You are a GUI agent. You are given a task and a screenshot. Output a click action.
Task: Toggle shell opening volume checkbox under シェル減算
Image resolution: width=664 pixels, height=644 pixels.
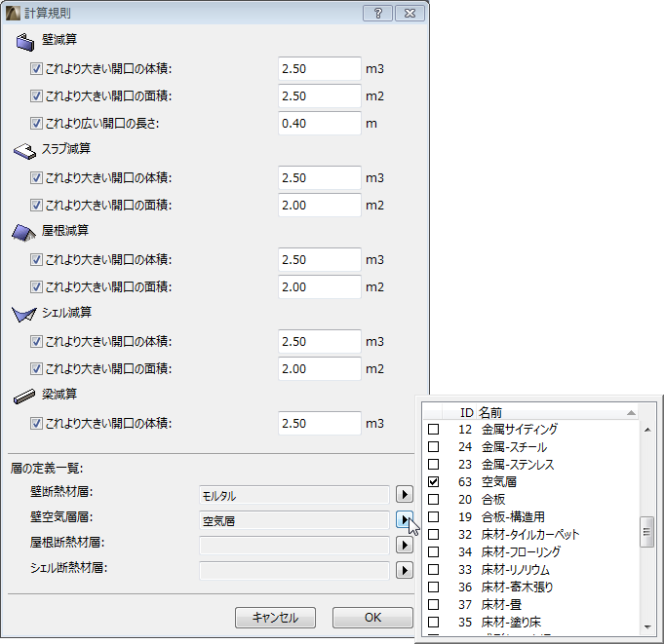pyautogui.click(x=36, y=341)
